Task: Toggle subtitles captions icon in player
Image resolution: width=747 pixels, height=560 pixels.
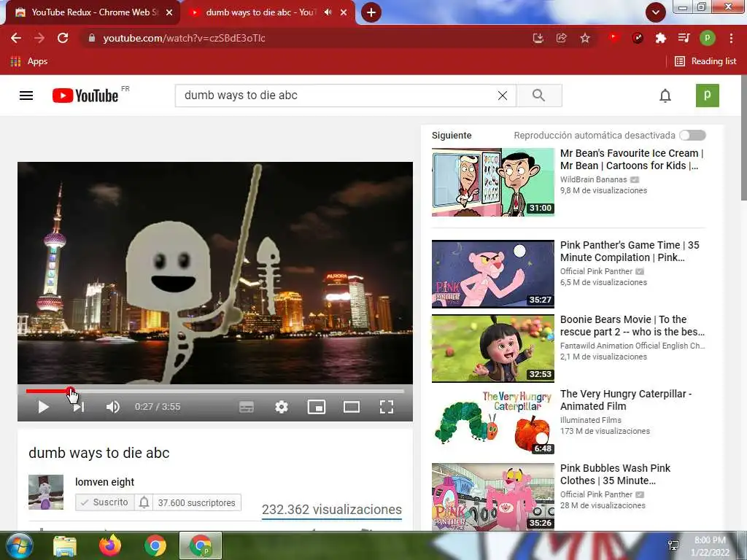Action: click(x=247, y=407)
